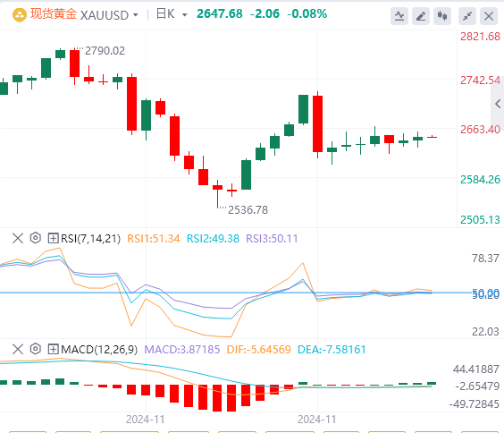
Task: Expand the RSI panel plus box
Action: [53, 238]
